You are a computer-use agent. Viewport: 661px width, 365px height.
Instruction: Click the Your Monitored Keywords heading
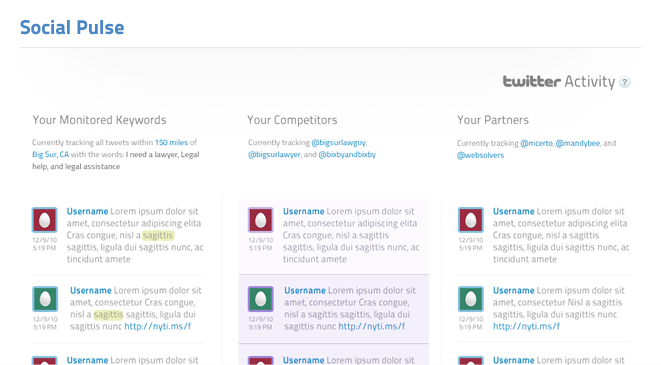(x=99, y=120)
